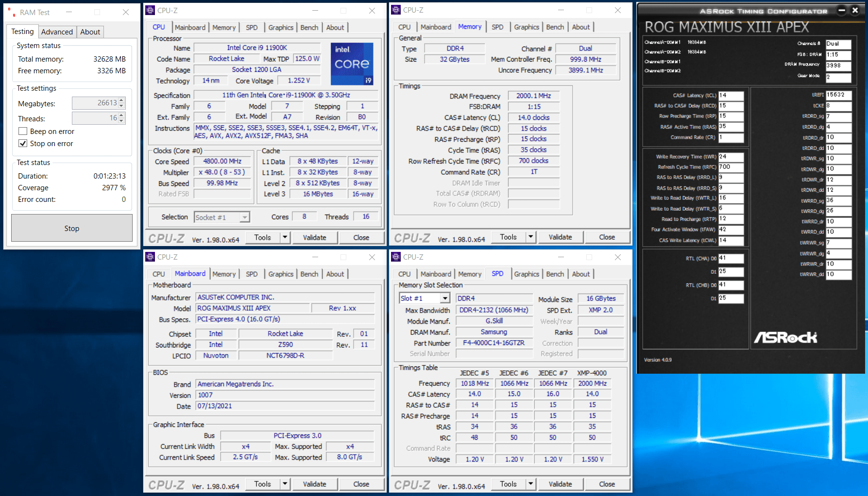This screenshot has height=496, width=868.
Task: Open Tools dropdown arrow in Memory tab window
Action: 531,237
